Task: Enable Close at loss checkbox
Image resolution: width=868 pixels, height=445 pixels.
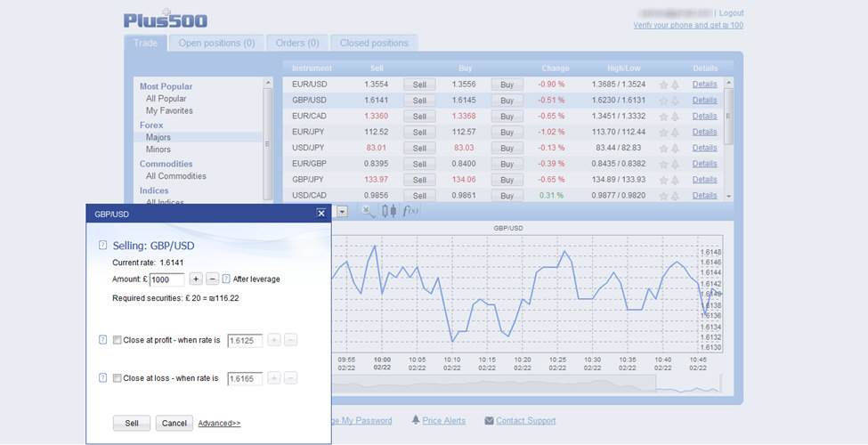Action: point(117,378)
